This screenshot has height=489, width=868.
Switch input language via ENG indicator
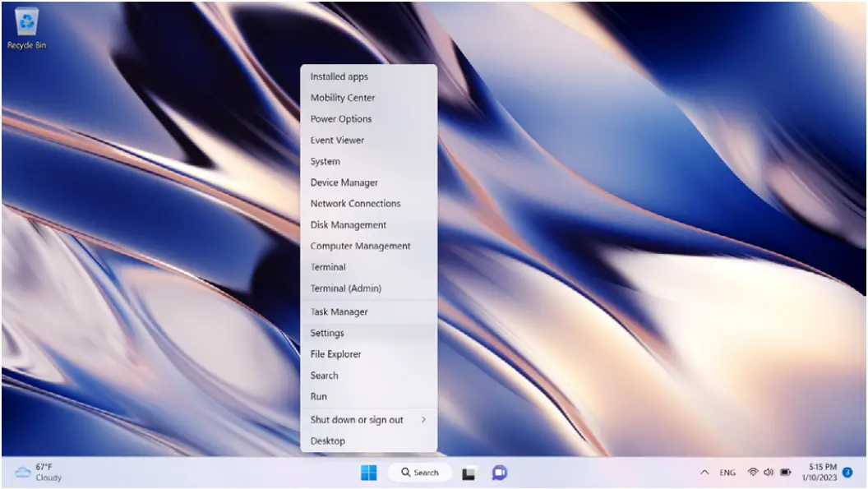point(727,473)
